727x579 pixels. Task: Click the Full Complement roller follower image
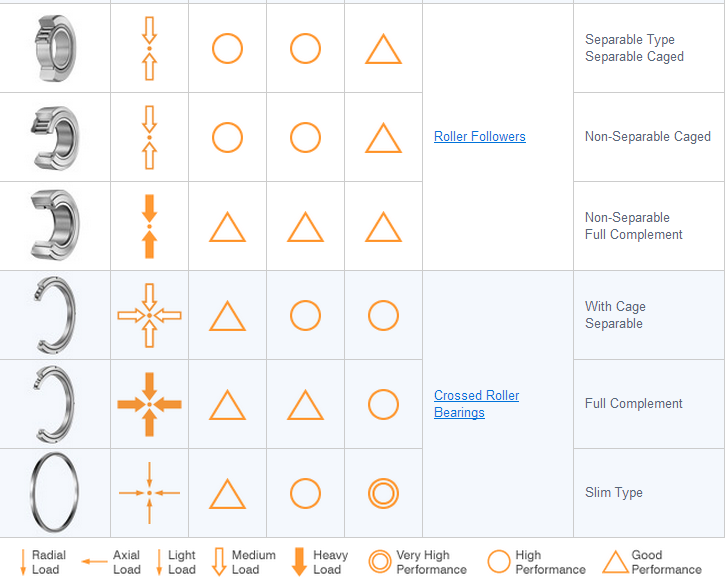click(x=53, y=225)
